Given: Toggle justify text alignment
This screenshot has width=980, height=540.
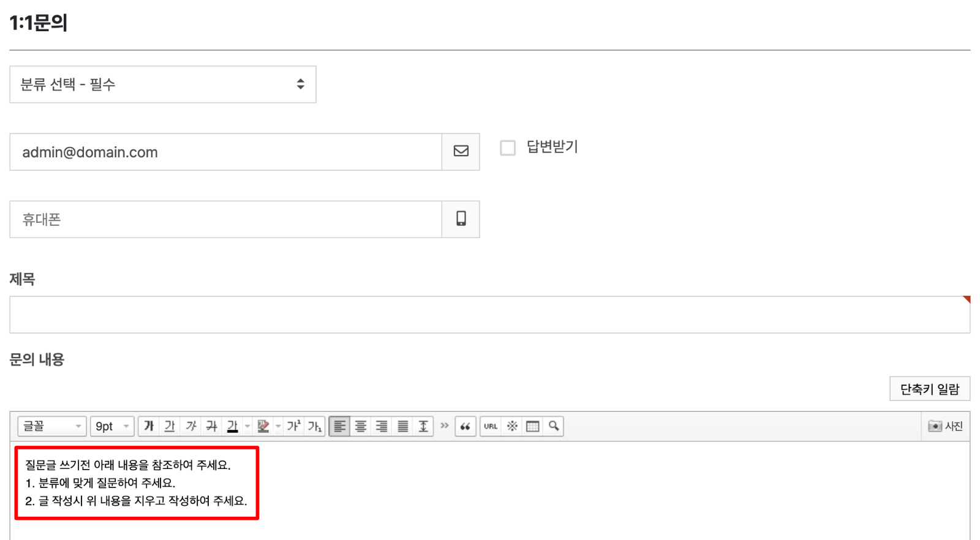Looking at the screenshot, I should click(x=402, y=426).
